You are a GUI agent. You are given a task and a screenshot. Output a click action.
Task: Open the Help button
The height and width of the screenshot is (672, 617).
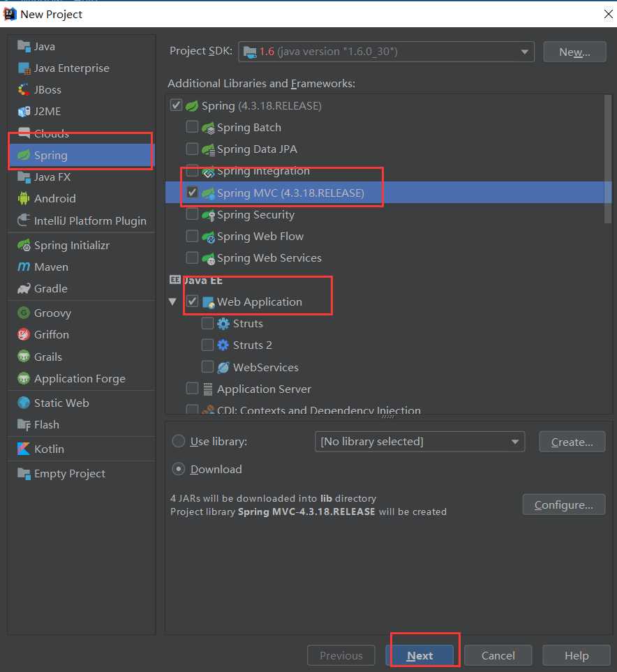[577, 656]
